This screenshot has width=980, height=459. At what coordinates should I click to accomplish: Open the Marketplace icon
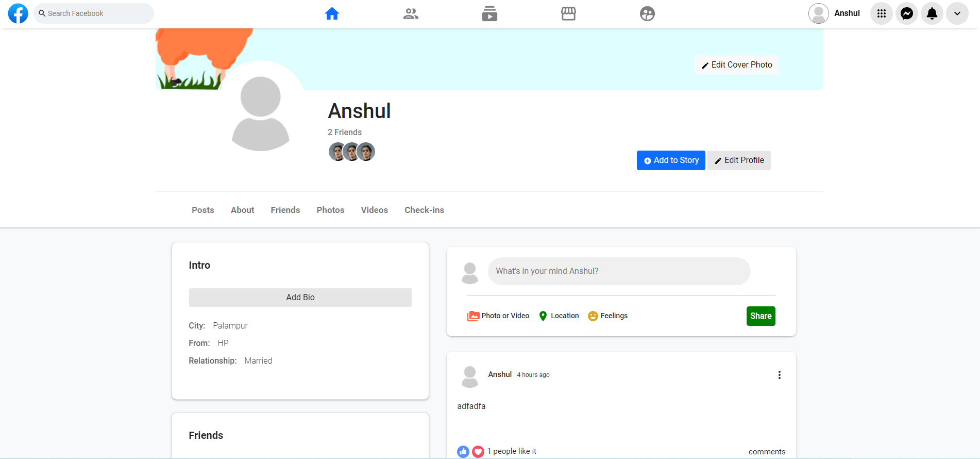pos(568,13)
